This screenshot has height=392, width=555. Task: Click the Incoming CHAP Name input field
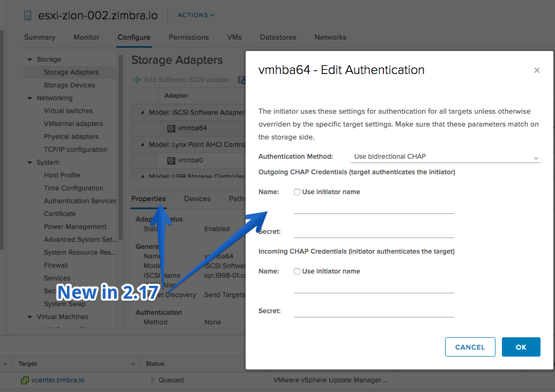(x=374, y=287)
